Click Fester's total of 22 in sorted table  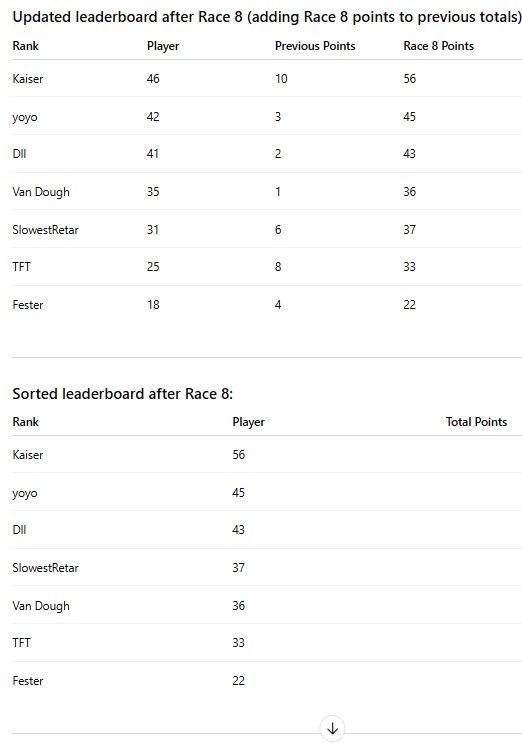[238, 681]
